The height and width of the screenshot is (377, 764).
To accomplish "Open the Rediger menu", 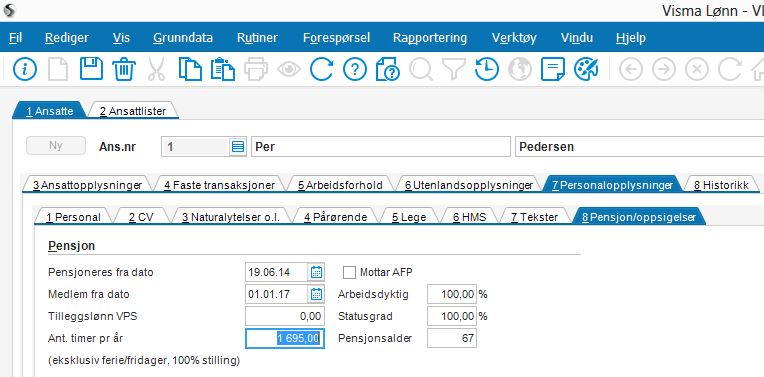I will (67, 38).
